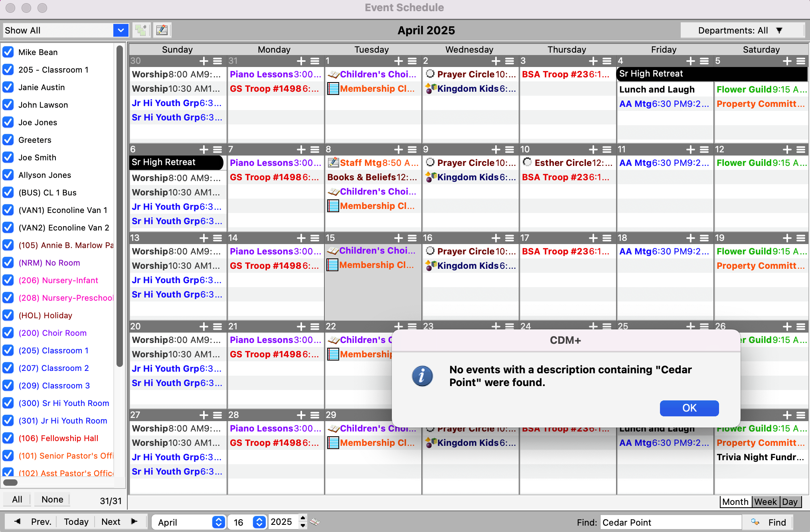Open the list menu icon for April 3
This screenshot has height=532, width=810.
pyautogui.click(x=607, y=61)
